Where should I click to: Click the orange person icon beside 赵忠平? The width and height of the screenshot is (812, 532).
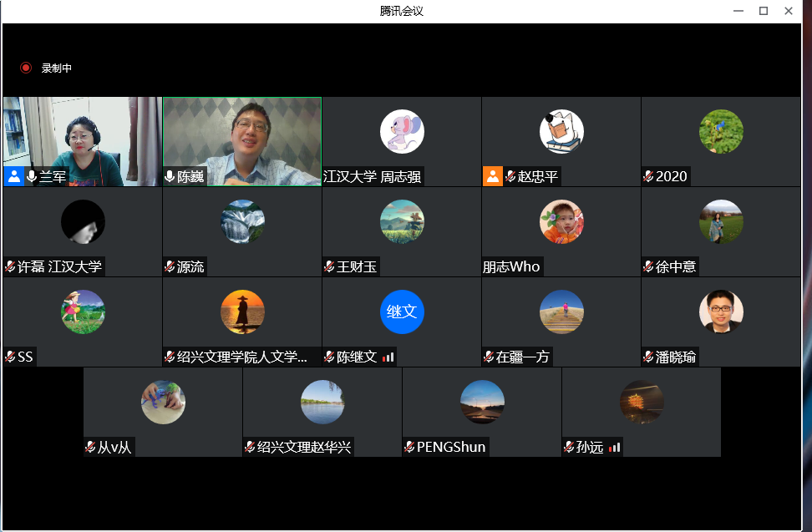coord(493,176)
